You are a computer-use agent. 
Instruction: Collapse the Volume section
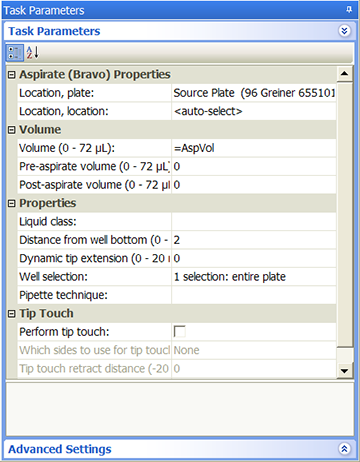point(12,130)
